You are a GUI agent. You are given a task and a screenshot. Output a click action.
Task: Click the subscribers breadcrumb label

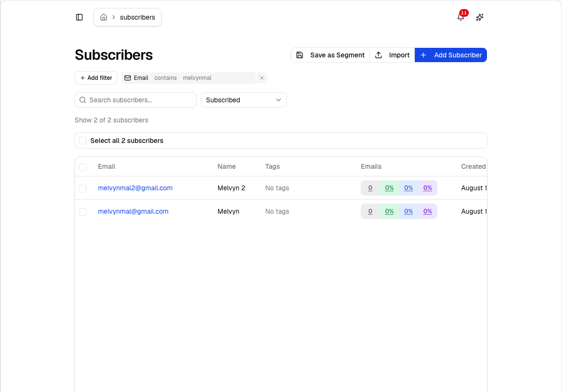[x=137, y=17]
